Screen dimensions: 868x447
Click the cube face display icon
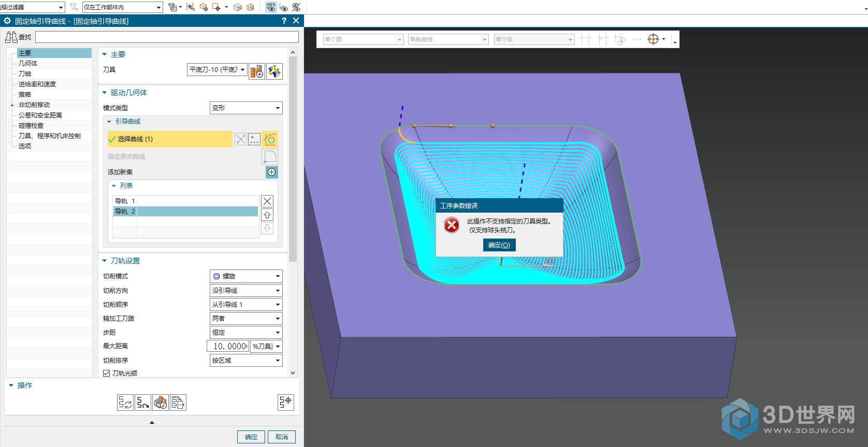pos(250,7)
